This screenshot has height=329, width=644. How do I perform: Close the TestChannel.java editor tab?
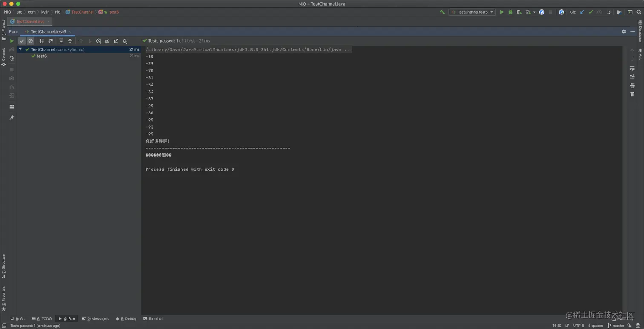coord(49,21)
